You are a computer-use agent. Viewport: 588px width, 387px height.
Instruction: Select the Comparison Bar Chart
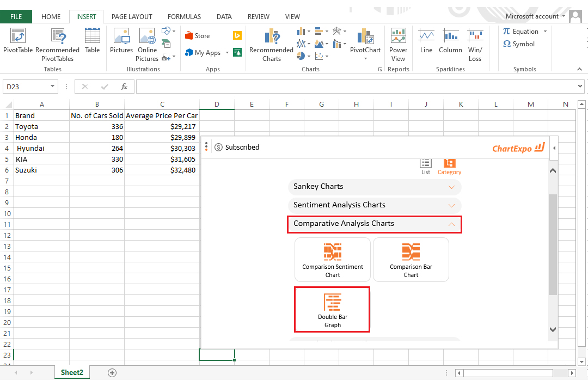[x=411, y=260]
